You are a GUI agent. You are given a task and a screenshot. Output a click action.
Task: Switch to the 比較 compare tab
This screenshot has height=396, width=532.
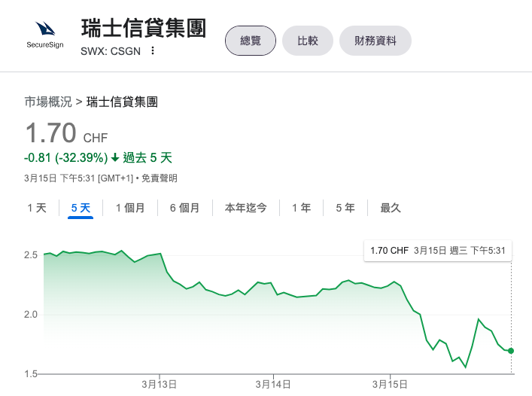tap(308, 41)
